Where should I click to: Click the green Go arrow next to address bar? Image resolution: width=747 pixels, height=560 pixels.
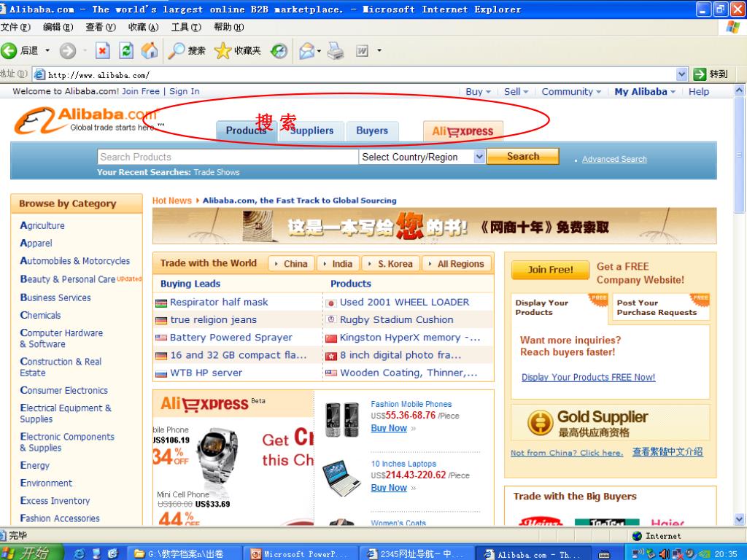pyautogui.click(x=700, y=74)
